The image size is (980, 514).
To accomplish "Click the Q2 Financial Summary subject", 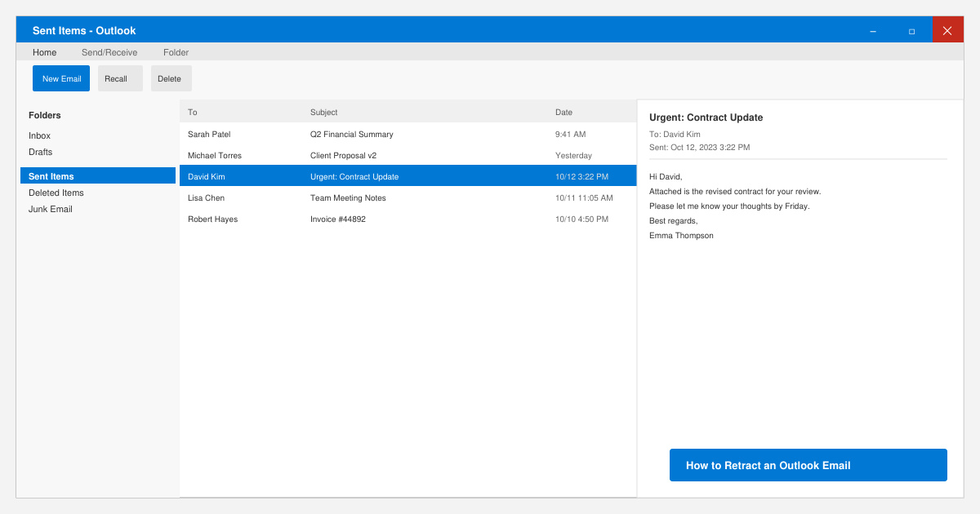I will [351, 134].
